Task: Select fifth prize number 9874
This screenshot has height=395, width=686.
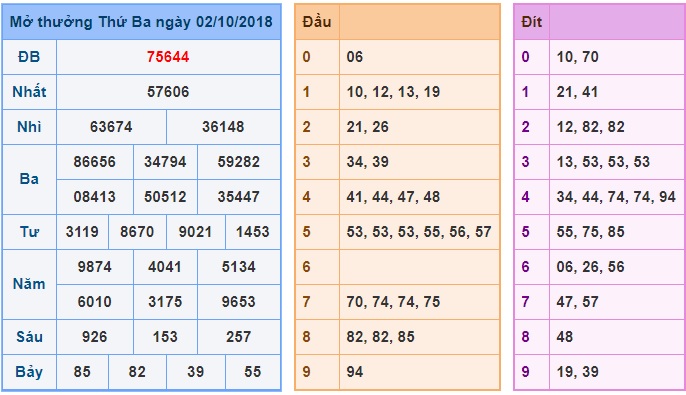Action: [94, 267]
